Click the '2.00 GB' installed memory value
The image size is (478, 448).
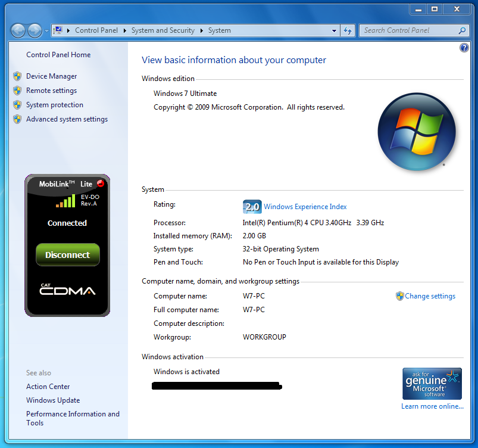click(254, 236)
